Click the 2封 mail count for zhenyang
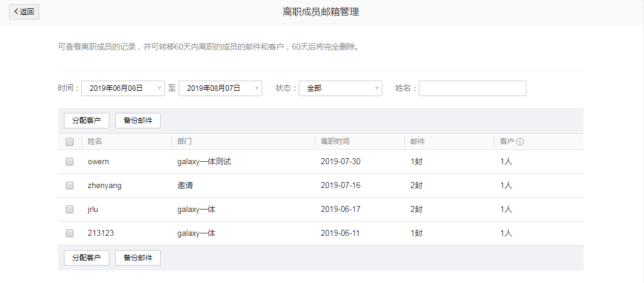The image size is (644, 283). click(416, 186)
